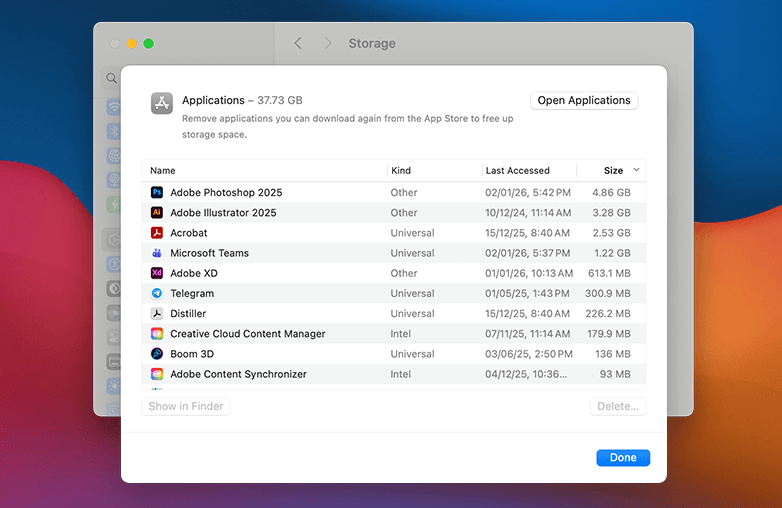
Task: Click the 613.1 MB size value
Action: pyautogui.click(x=609, y=273)
